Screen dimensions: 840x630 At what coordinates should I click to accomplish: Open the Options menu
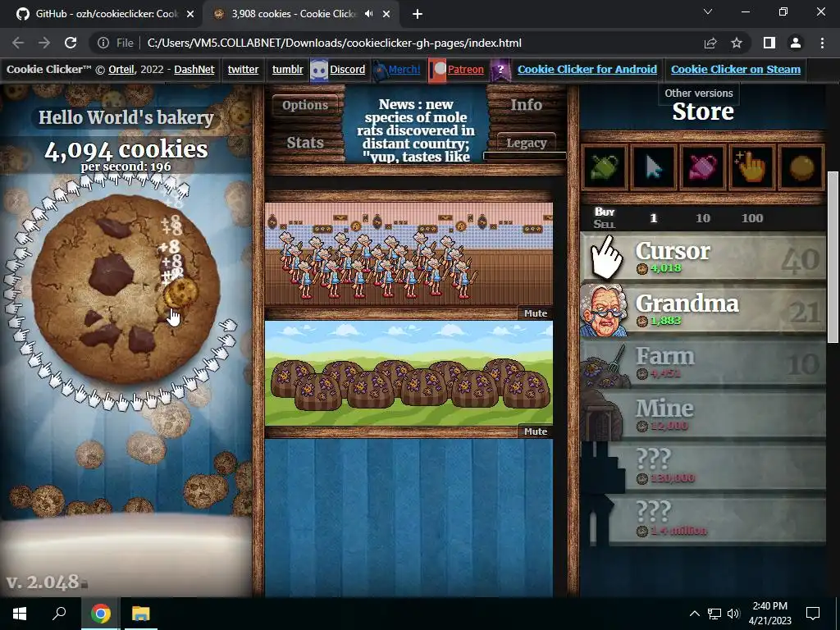click(x=305, y=105)
